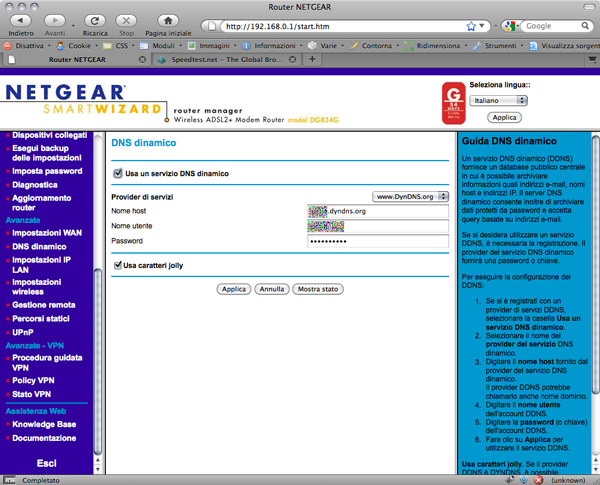
Task: Open the Italiano language dropdown
Action: coord(498,100)
